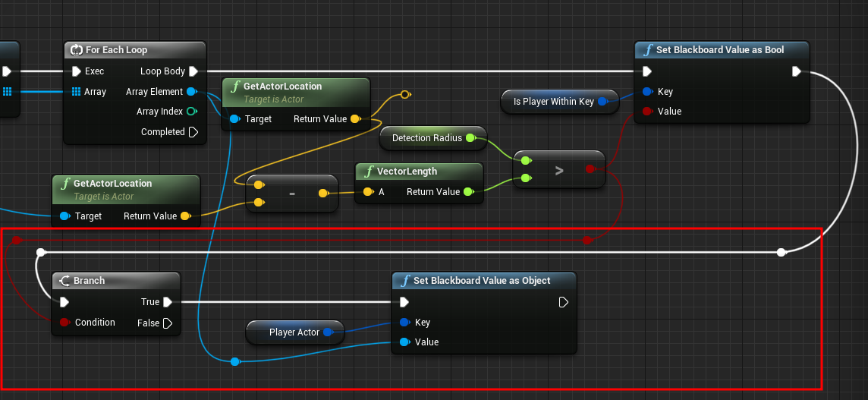The width and height of the screenshot is (868, 400).
Task: Click the A input pin on VectorLength
Action: click(x=367, y=192)
